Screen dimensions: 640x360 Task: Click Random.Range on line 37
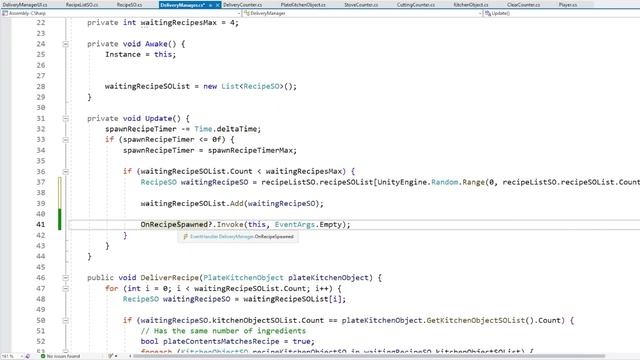(x=458, y=182)
